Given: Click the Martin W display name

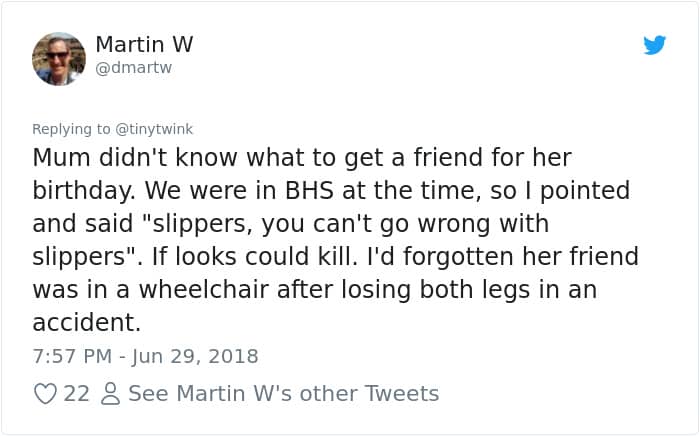Looking at the screenshot, I should (144, 44).
